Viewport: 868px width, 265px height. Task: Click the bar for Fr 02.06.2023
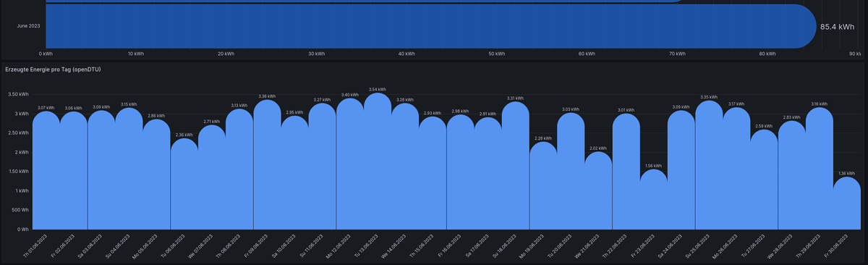[x=74, y=170]
